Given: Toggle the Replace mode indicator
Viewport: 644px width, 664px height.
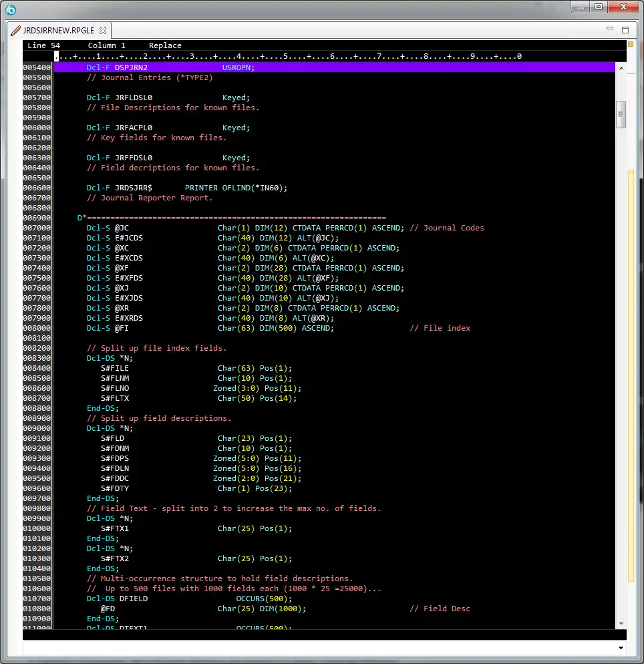Looking at the screenshot, I should (165, 45).
